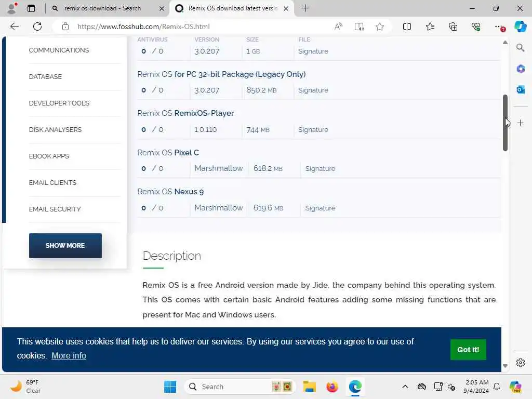Download Remix OS for PC 32-bit Package

click(221, 74)
